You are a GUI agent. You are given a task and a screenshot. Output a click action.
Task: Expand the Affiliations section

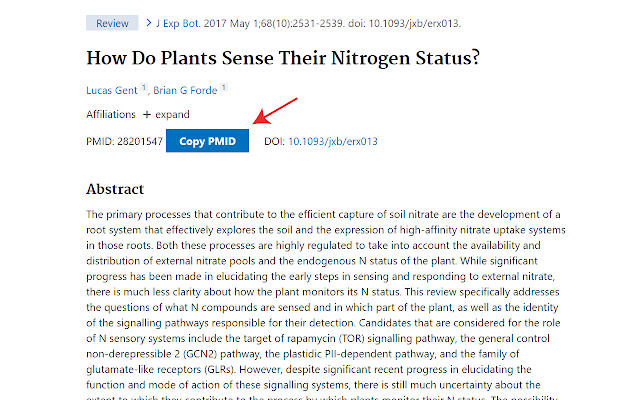pyautogui.click(x=172, y=114)
